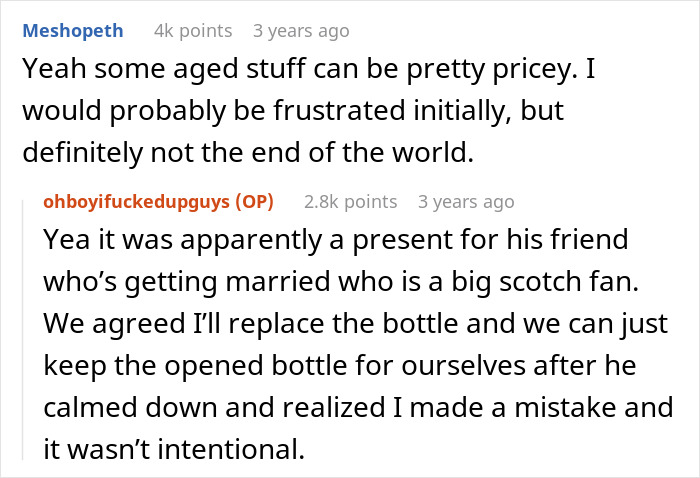Click the timestamp on Meshopeth's comment
The height and width of the screenshot is (478, 700).
pyautogui.click(x=301, y=31)
